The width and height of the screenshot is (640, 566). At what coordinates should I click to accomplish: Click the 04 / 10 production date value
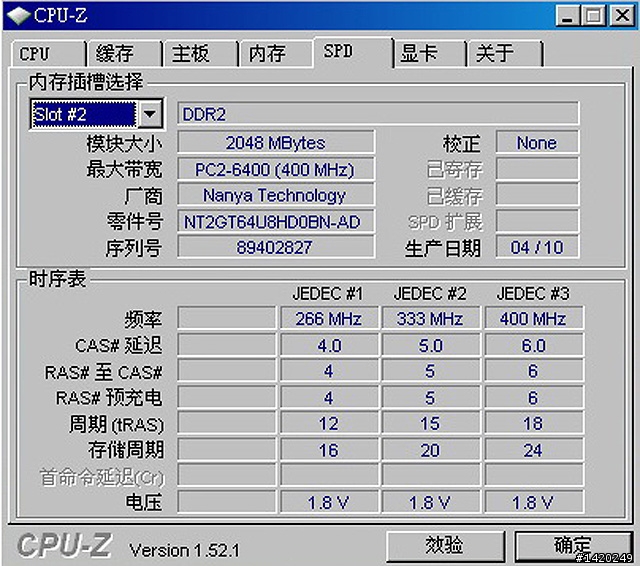coord(537,247)
